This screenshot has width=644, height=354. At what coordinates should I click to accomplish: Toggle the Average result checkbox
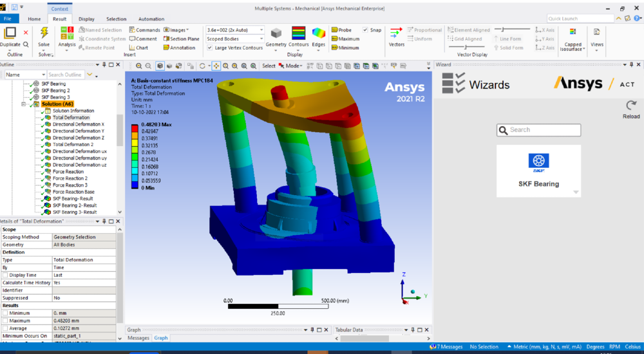point(5,328)
